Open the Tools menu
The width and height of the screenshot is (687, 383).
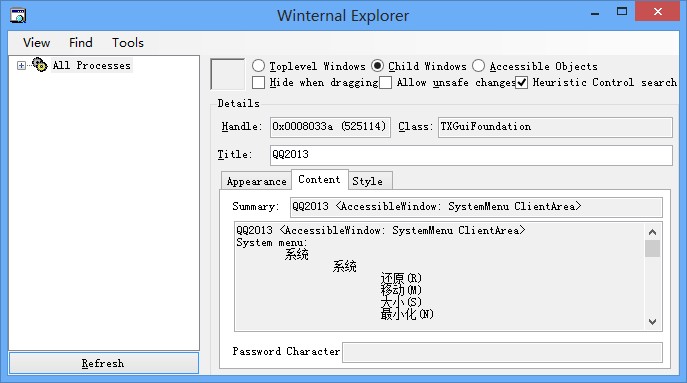click(127, 43)
